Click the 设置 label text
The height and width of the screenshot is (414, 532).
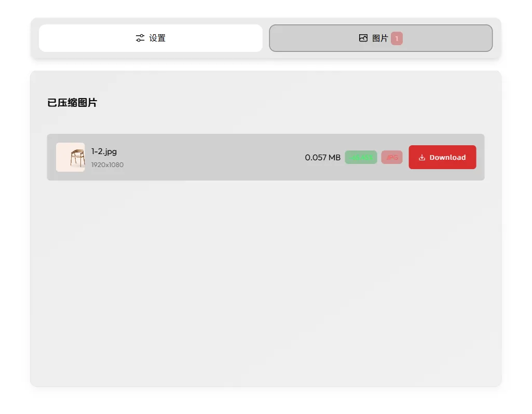157,38
